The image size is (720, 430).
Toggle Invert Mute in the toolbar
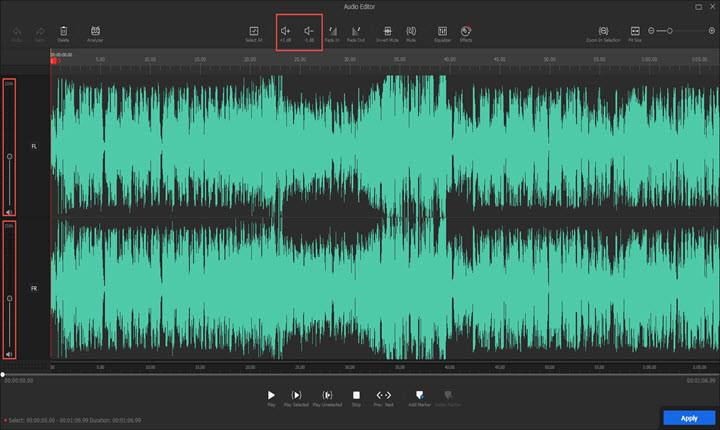pos(386,32)
